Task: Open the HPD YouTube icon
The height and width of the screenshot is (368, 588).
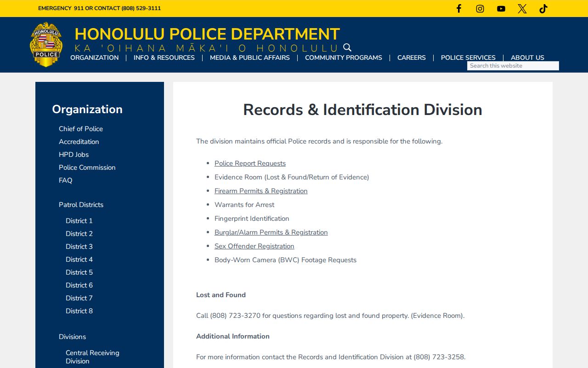Action: (x=501, y=9)
